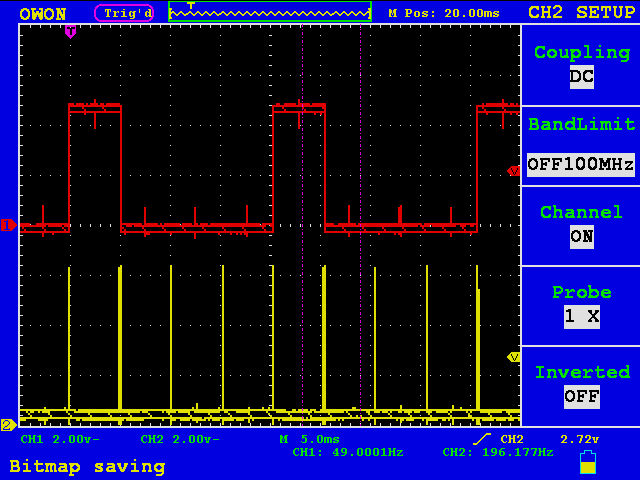Image resolution: width=640 pixels, height=480 pixels.
Task: Toggle the Inverted OFF value
Action: [582, 396]
